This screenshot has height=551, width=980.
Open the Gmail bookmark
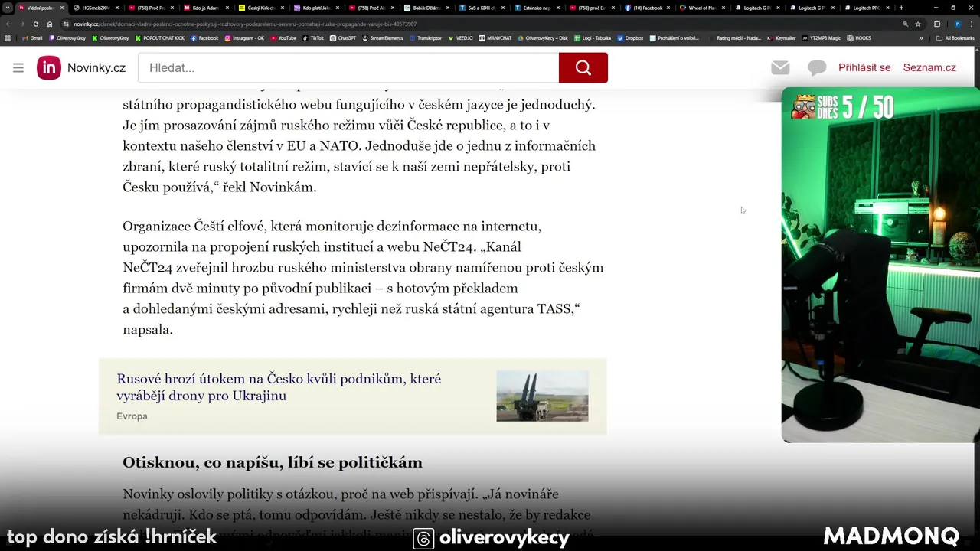(x=32, y=37)
